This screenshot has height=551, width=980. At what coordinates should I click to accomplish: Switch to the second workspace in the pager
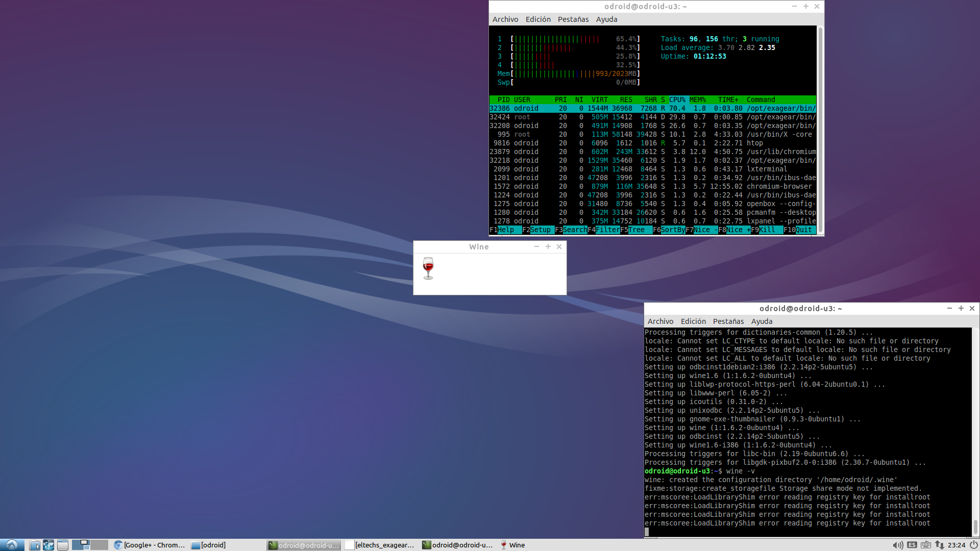(x=100, y=545)
